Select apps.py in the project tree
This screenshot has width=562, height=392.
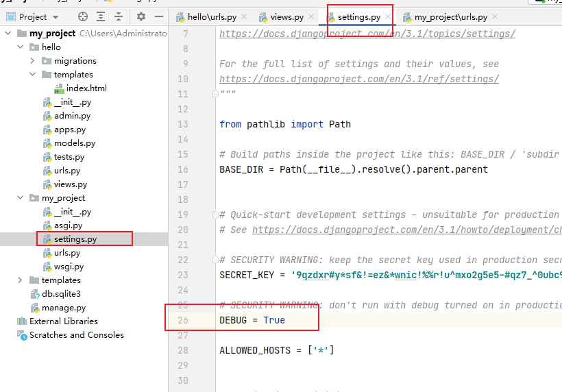point(70,130)
